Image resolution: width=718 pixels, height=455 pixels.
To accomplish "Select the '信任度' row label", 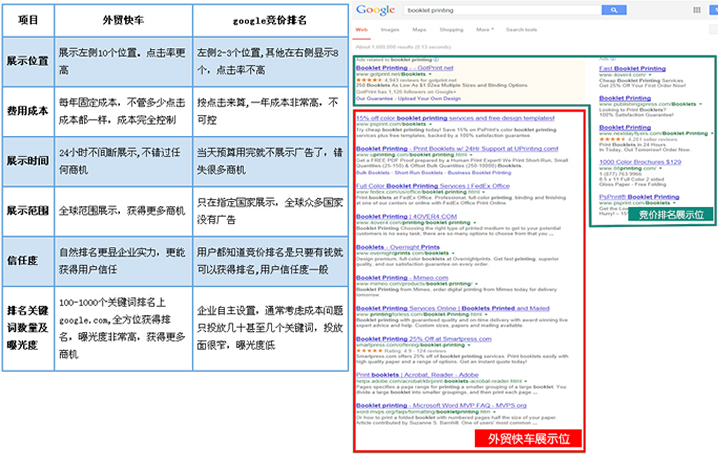I will point(28,261).
